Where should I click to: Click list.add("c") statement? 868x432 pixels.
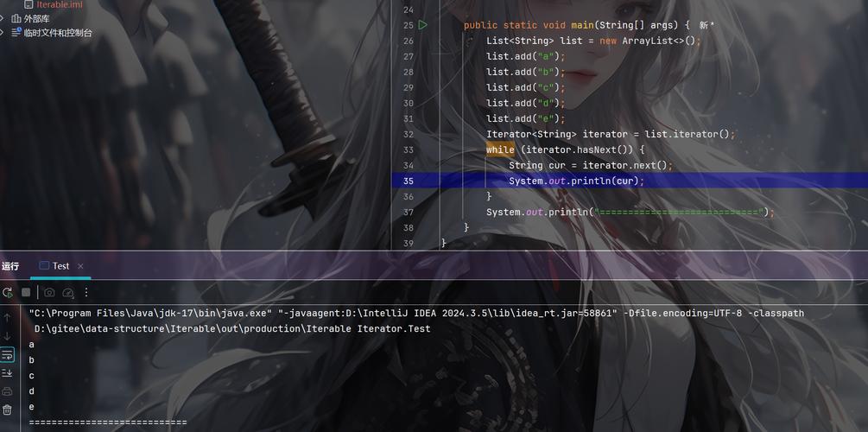526,87
